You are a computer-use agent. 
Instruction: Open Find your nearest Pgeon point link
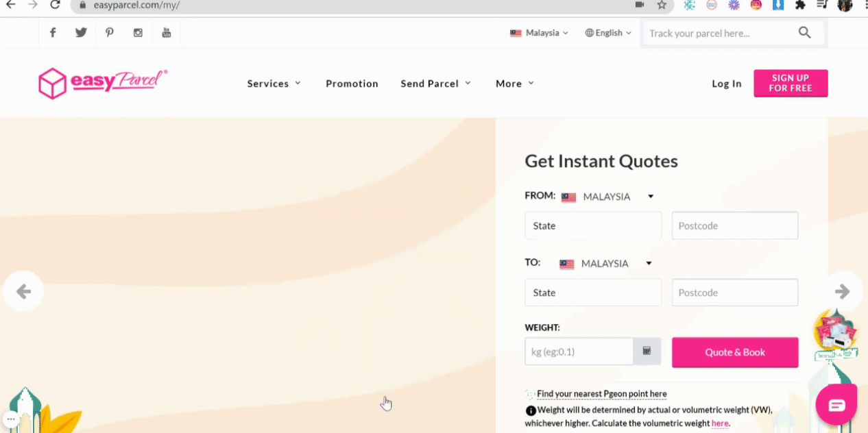click(x=602, y=394)
